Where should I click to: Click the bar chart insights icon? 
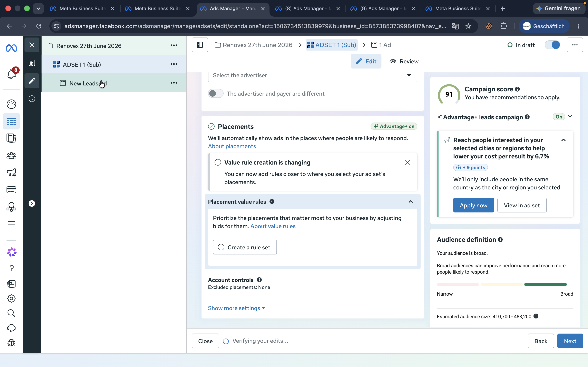pyautogui.click(x=32, y=63)
